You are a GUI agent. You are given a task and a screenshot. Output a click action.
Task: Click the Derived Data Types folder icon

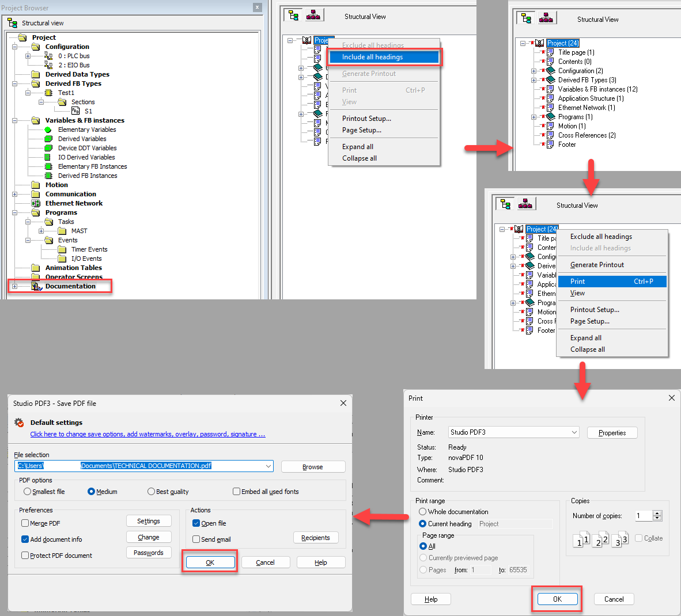(x=36, y=75)
